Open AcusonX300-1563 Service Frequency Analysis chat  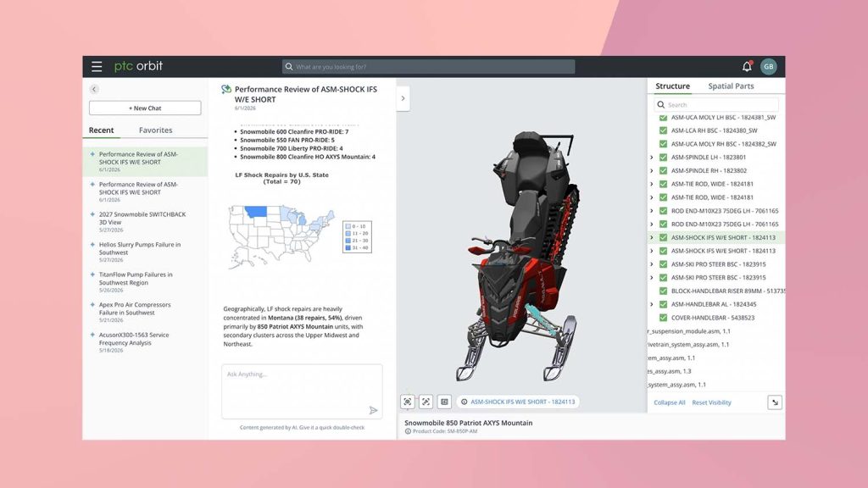[145, 342]
